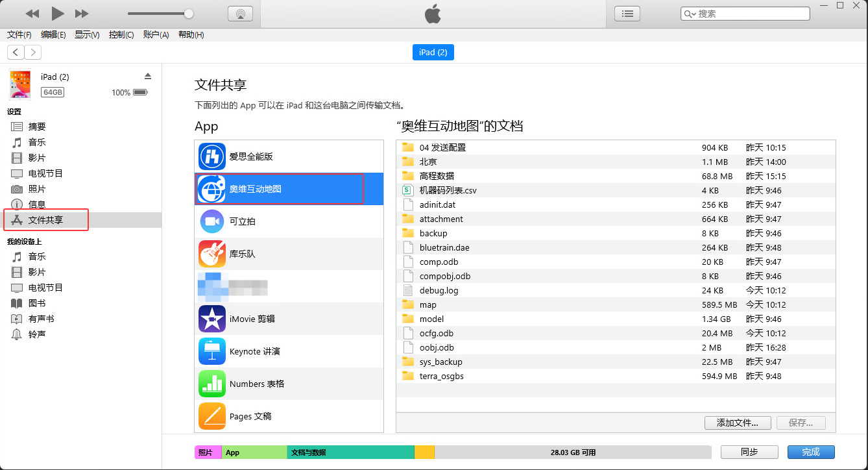Image resolution: width=868 pixels, height=470 pixels.
Task: Click the next track fast-forward button
Action: [x=82, y=14]
